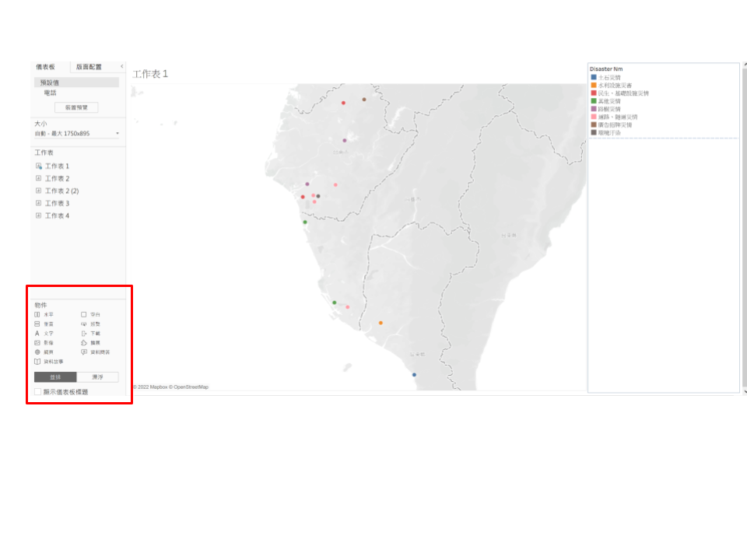Switch to the 儀表板 tab
Viewport: 747px width, 560px height.
point(46,67)
